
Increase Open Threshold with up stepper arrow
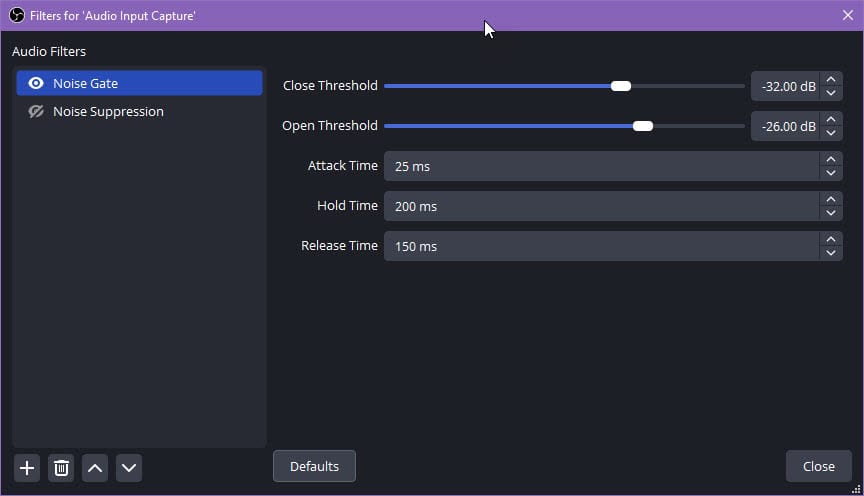tap(831, 119)
